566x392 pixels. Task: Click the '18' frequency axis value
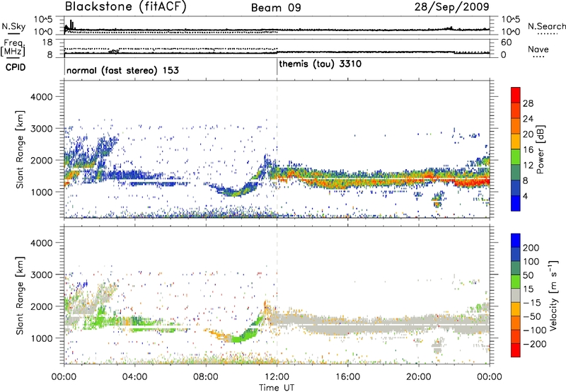(x=47, y=42)
